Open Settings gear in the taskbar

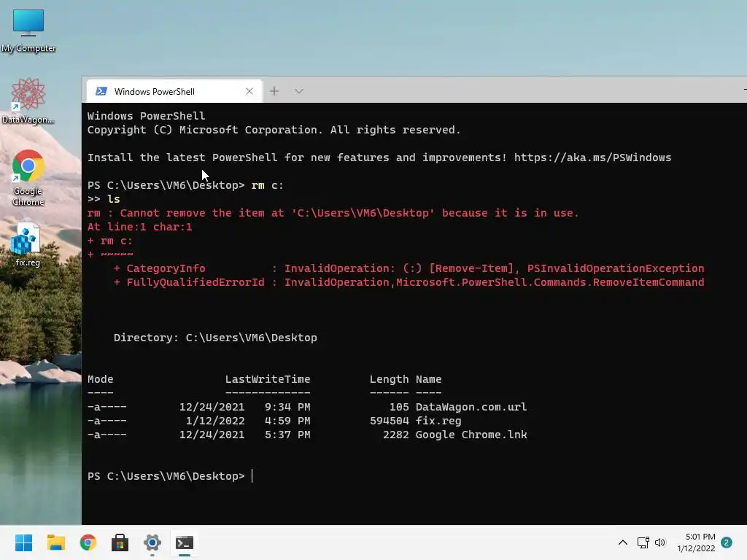tap(152, 542)
